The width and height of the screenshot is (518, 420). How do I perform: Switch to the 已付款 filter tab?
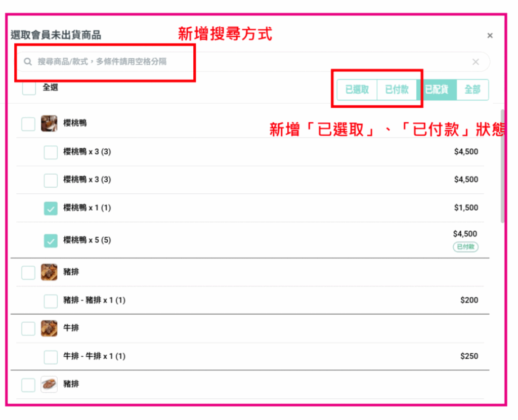[x=397, y=90]
